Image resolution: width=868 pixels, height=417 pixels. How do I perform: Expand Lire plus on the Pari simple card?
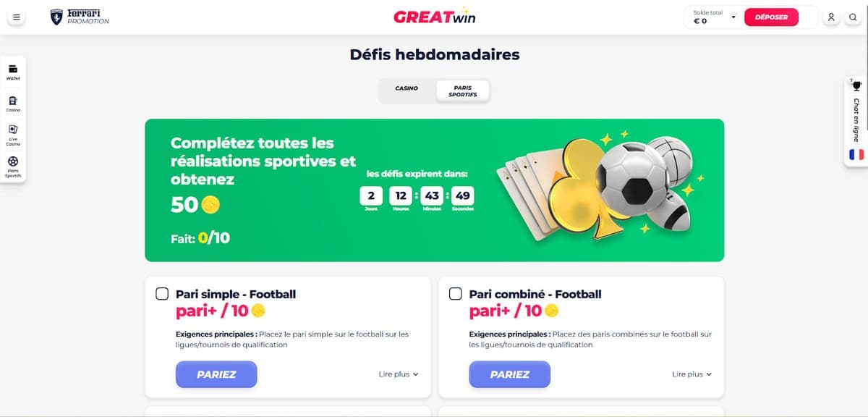coord(398,374)
